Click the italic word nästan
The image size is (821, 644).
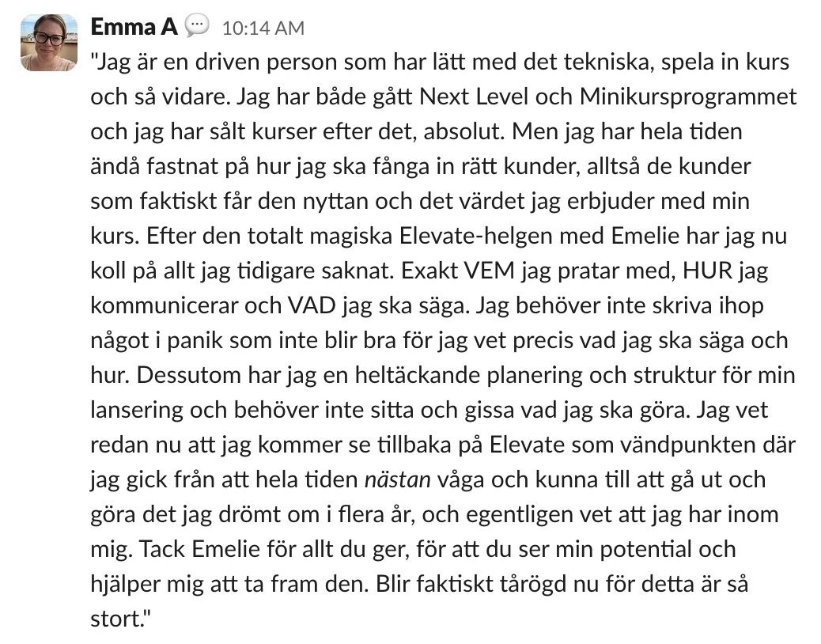point(397,479)
